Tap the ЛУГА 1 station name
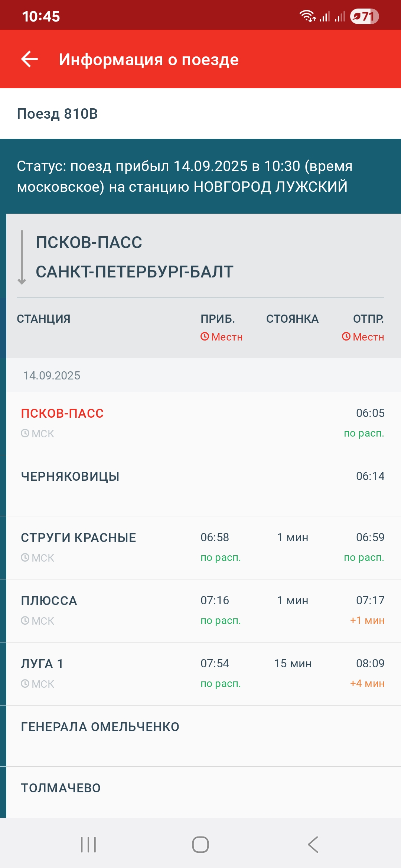The width and height of the screenshot is (401, 868). (42, 664)
